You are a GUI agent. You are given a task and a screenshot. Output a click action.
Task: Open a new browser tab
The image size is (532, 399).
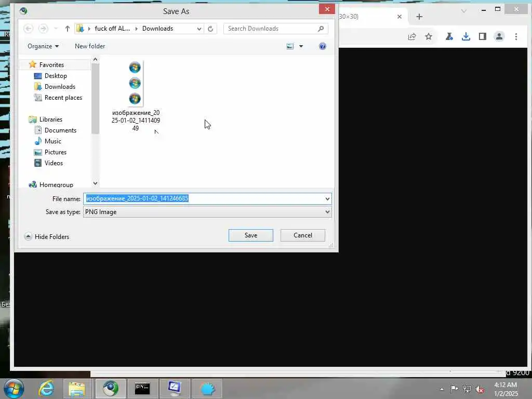[x=419, y=17]
